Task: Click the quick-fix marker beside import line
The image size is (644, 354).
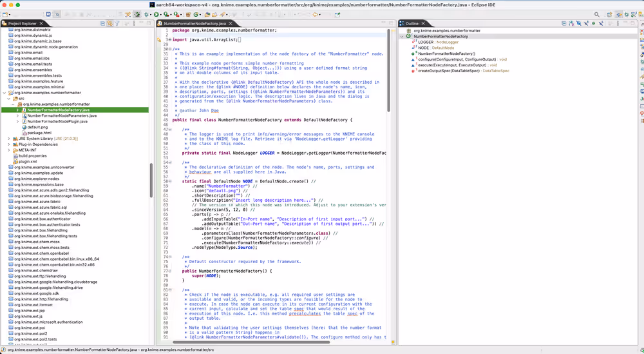Action: click(x=159, y=40)
